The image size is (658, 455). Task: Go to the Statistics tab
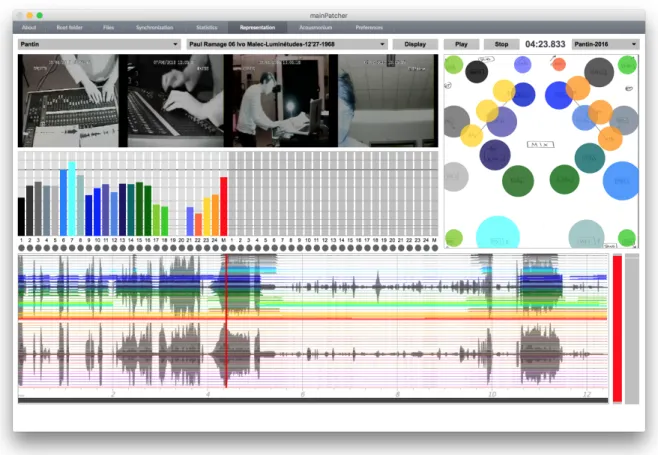[x=207, y=27]
